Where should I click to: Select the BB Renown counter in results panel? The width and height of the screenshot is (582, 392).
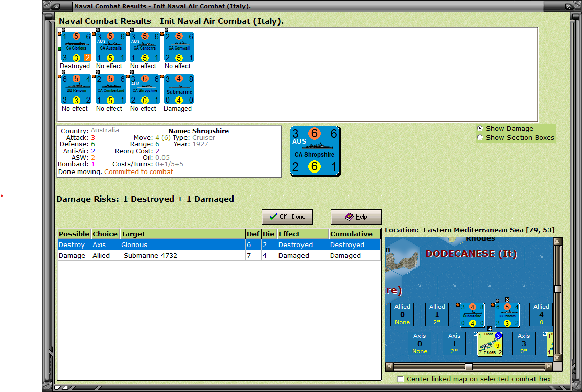click(76, 89)
